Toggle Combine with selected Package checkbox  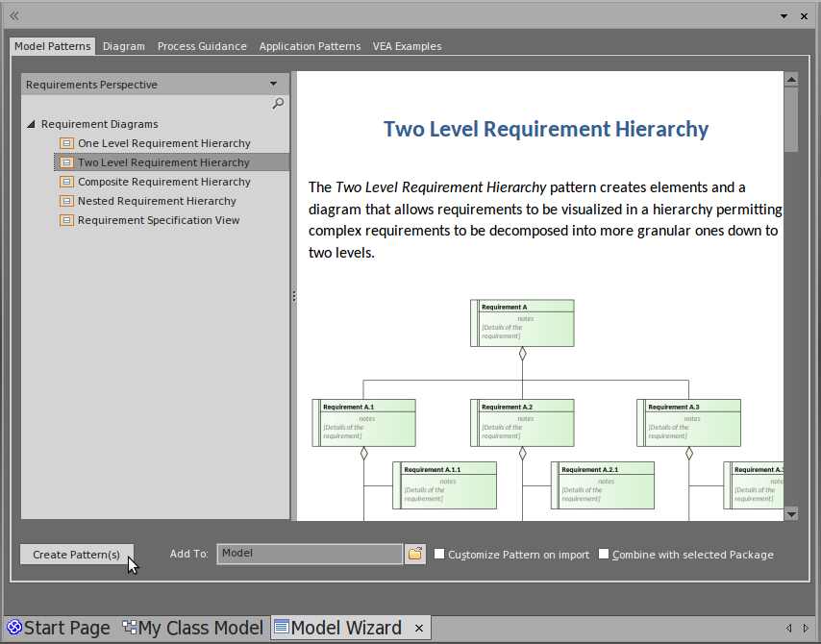coord(604,555)
